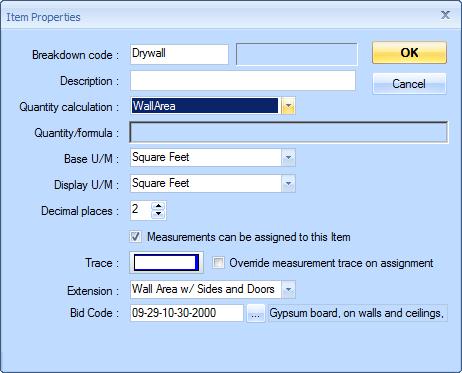The width and height of the screenshot is (462, 373).
Task: Open the Quantity calculation dropdown arrow
Action: [288, 106]
